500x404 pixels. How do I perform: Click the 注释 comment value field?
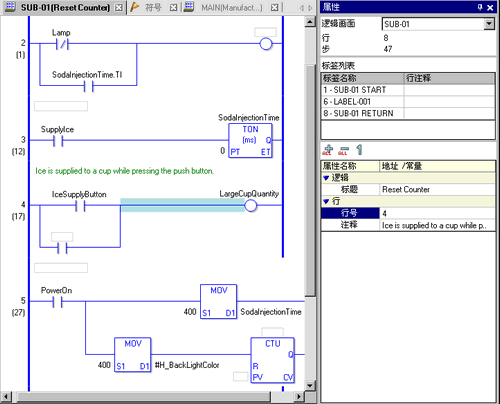[x=437, y=226]
